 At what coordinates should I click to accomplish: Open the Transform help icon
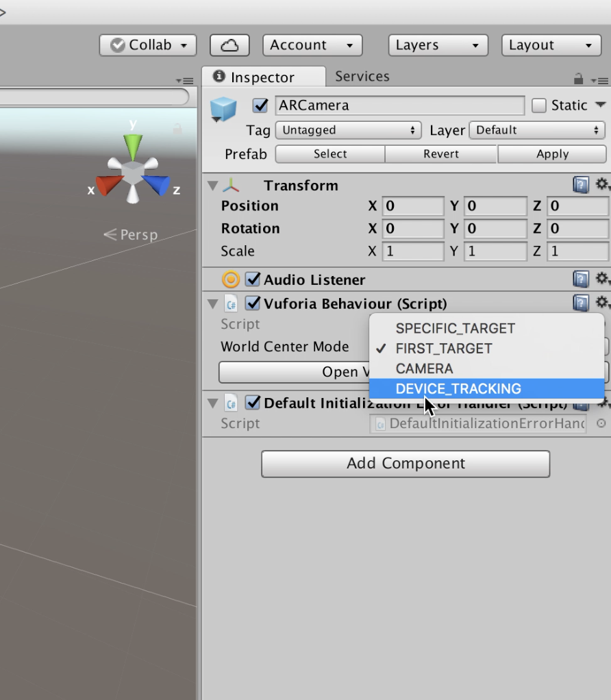point(580,185)
